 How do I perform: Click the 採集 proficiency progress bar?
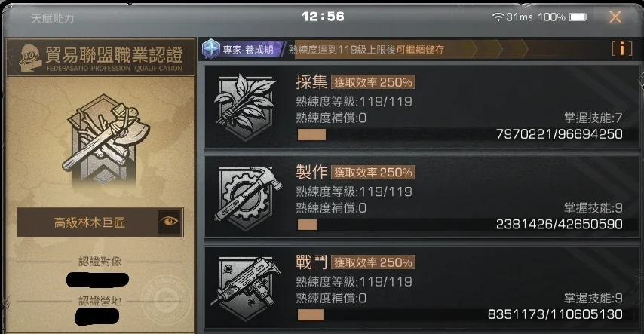coord(459,134)
